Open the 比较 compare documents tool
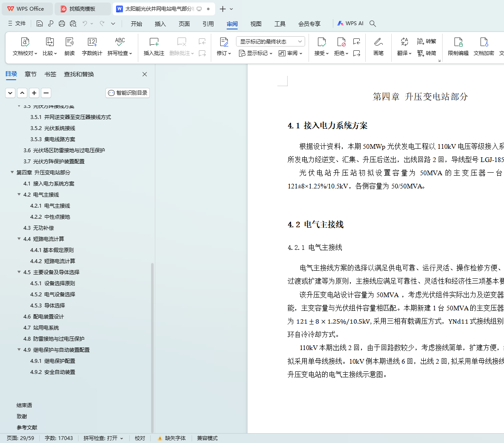504x443 pixels. [x=50, y=47]
